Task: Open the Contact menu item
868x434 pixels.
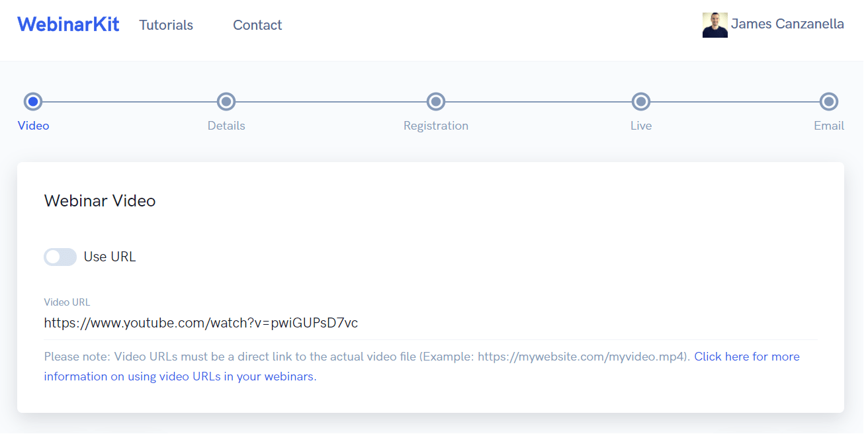Action: 257,25
